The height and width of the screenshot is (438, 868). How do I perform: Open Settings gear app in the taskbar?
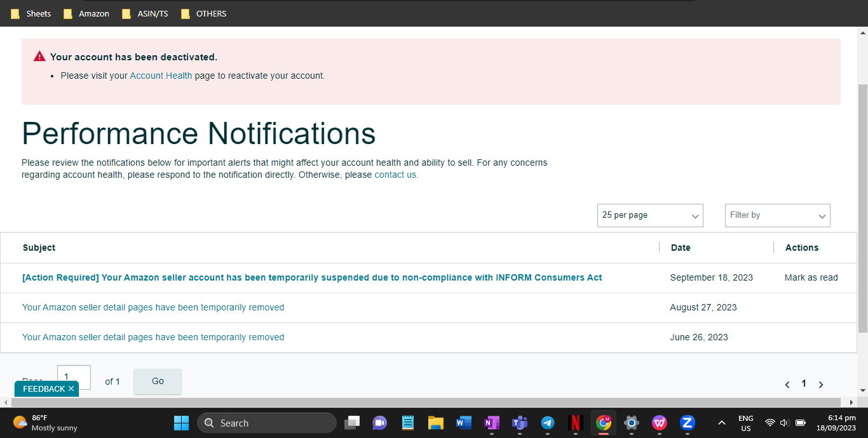coord(631,423)
